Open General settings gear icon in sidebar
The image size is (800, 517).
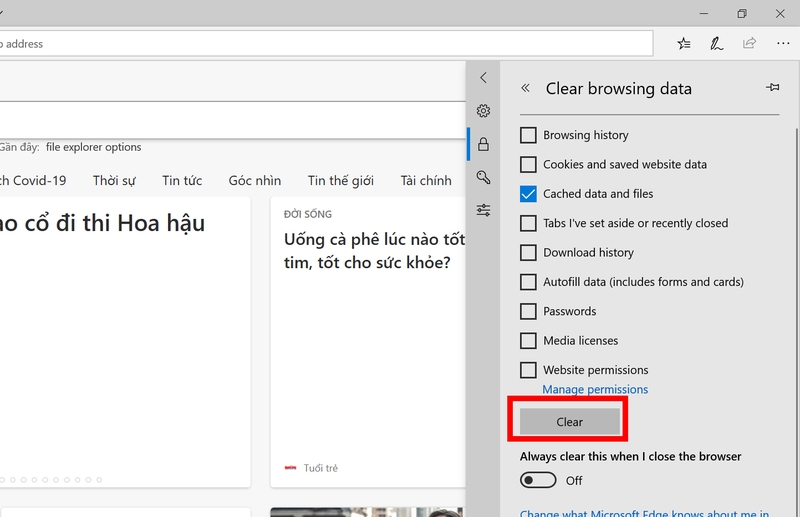(483, 111)
